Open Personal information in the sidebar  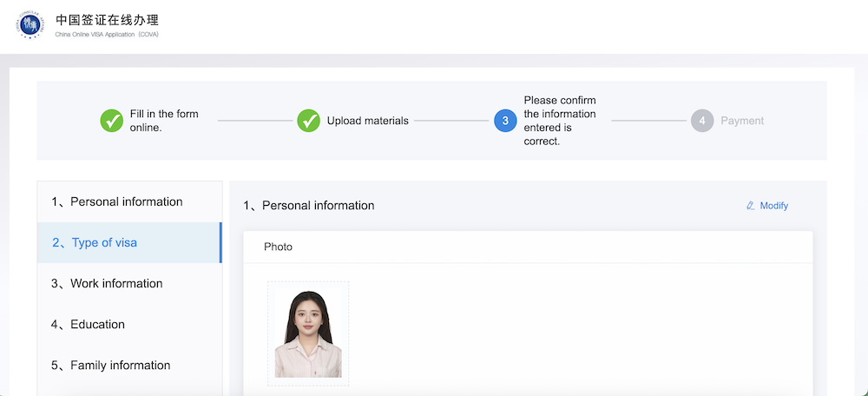(127, 201)
